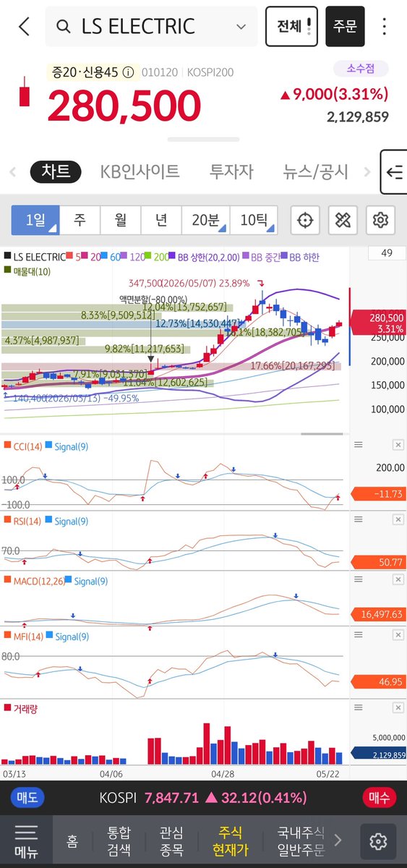Expand the stock selector dropdown chevron
This screenshot has width=407, height=868.
point(241,27)
